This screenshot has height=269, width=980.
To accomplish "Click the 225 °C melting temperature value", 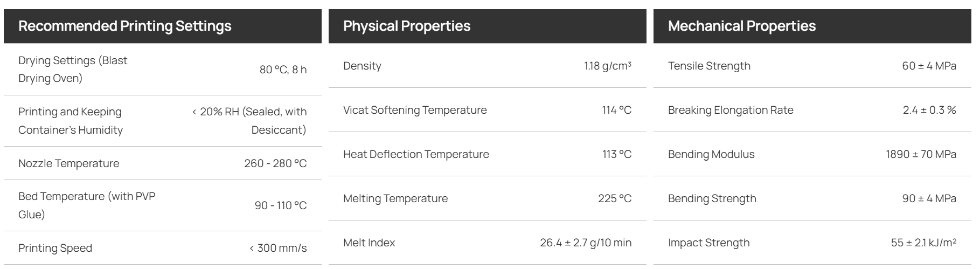I will pyautogui.click(x=615, y=198).
